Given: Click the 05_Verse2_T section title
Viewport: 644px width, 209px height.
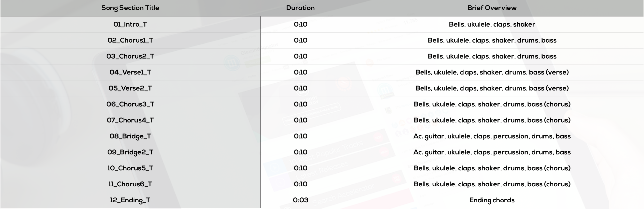Looking at the screenshot, I should pyautogui.click(x=130, y=89).
